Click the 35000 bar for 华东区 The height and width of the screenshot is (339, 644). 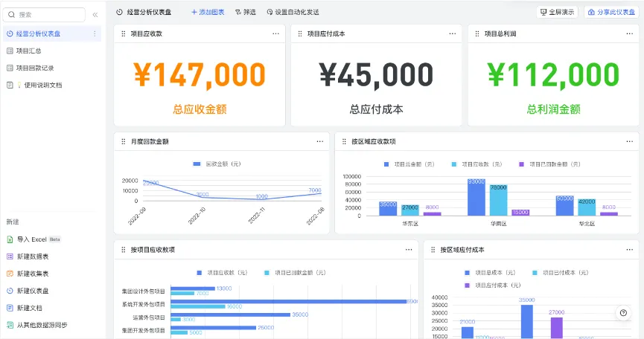point(388,209)
